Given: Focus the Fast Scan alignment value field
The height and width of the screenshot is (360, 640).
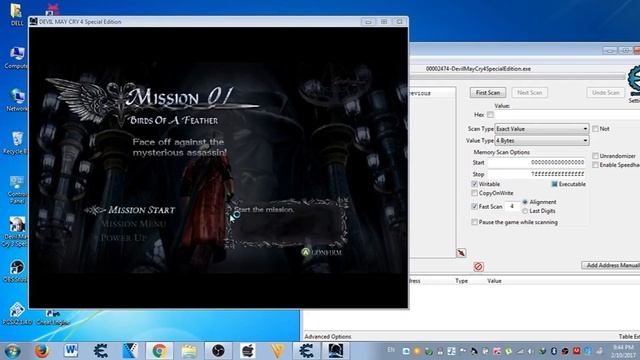Looking at the screenshot, I should (512, 207).
